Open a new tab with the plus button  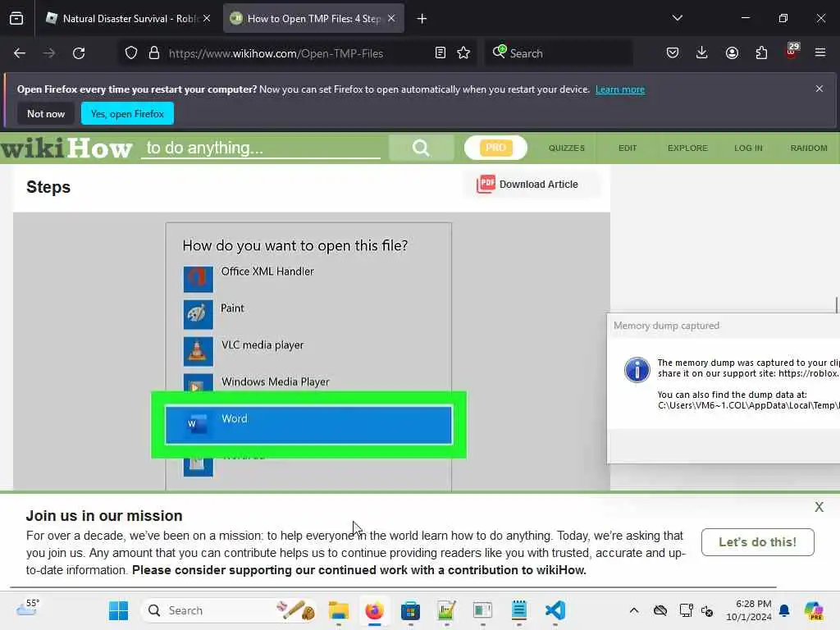tap(422, 19)
